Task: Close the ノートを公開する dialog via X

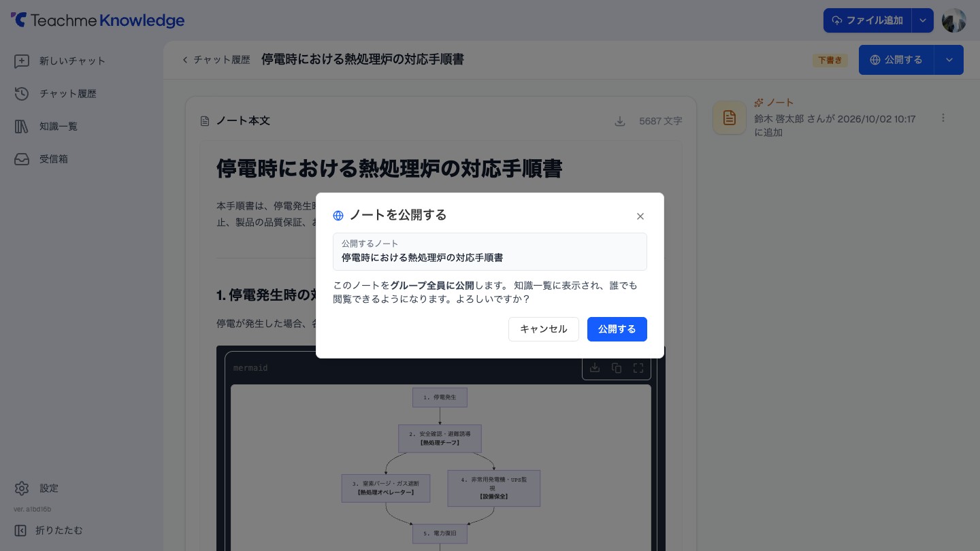Action: [640, 216]
